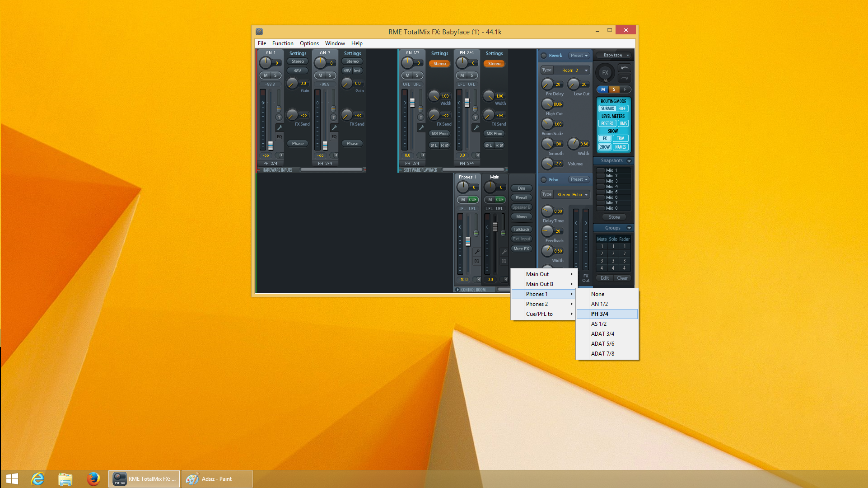
Task: Select Mix 3 in the Snapshots list
Action: [x=611, y=181]
